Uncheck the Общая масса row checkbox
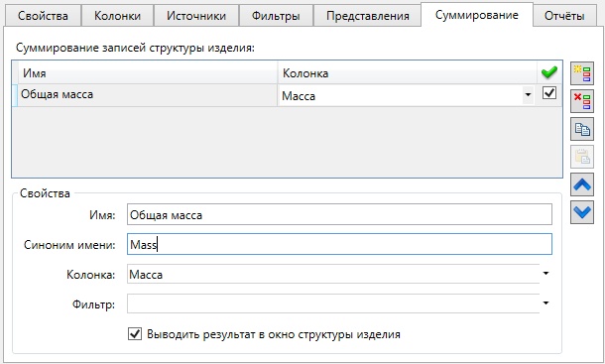The width and height of the screenshot is (605, 364). point(549,93)
